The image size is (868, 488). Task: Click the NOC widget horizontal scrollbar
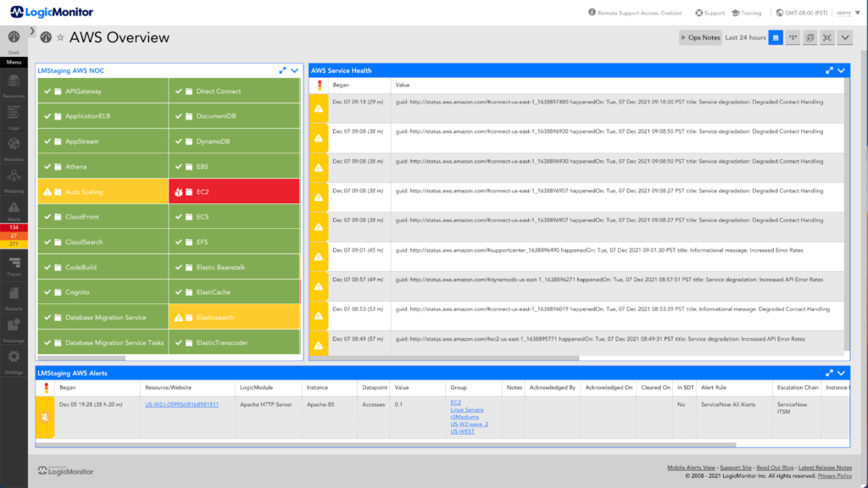tap(81, 358)
